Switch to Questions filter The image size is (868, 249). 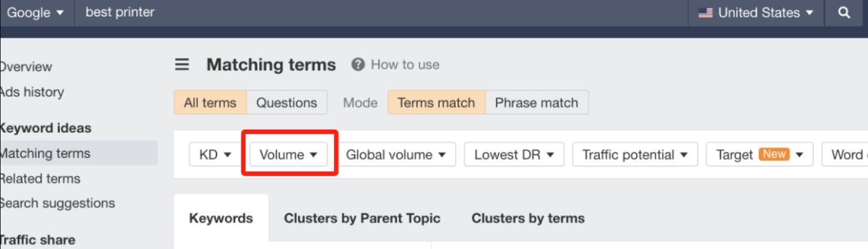tap(287, 103)
